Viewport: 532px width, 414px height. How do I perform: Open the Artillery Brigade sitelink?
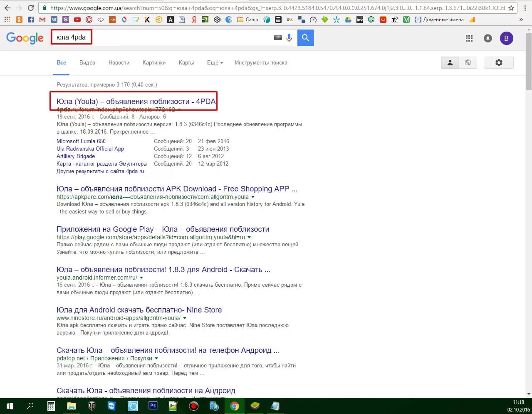click(x=76, y=156)
